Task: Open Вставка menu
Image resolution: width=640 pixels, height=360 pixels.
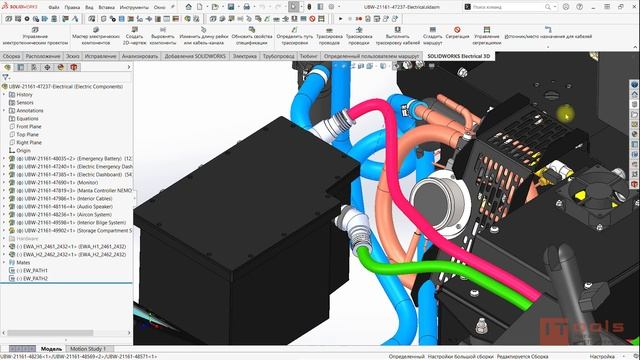Action: 107,7
